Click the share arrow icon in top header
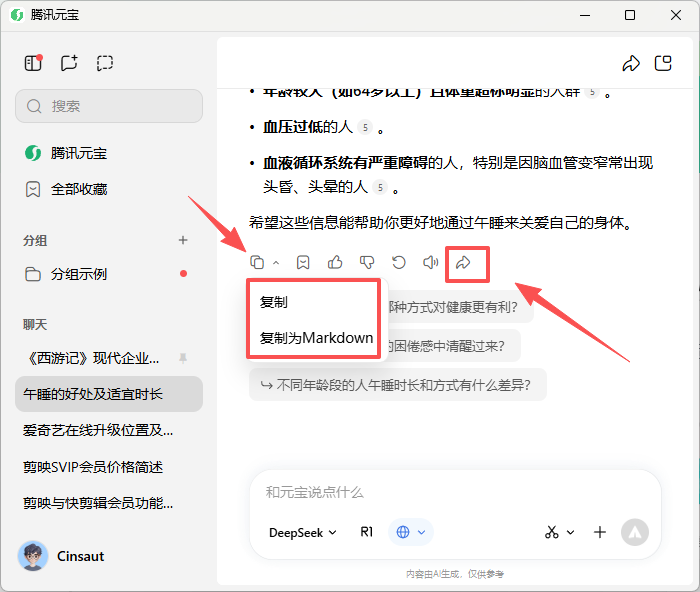The image size is (700, 592). [631, 63]
